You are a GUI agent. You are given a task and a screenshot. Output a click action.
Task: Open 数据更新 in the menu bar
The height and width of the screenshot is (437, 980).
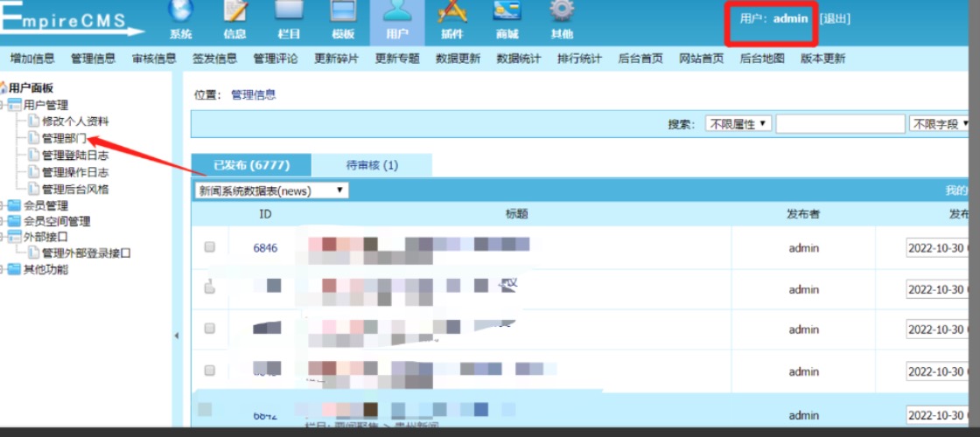tap(458, 59)
